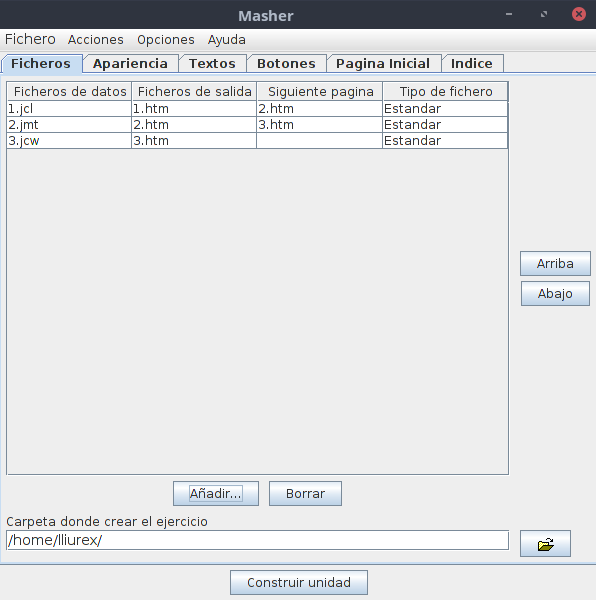Select the 2.jmt data file cell
Screen dimensions: 596x600
click(69, 125)
